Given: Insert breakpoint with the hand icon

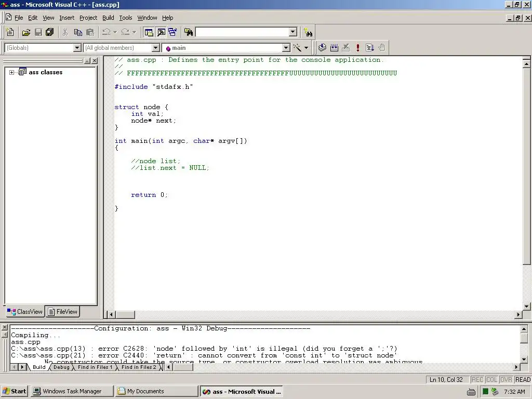Looking at the screenshot, I should pyautogui.click(x=382, y=47).
